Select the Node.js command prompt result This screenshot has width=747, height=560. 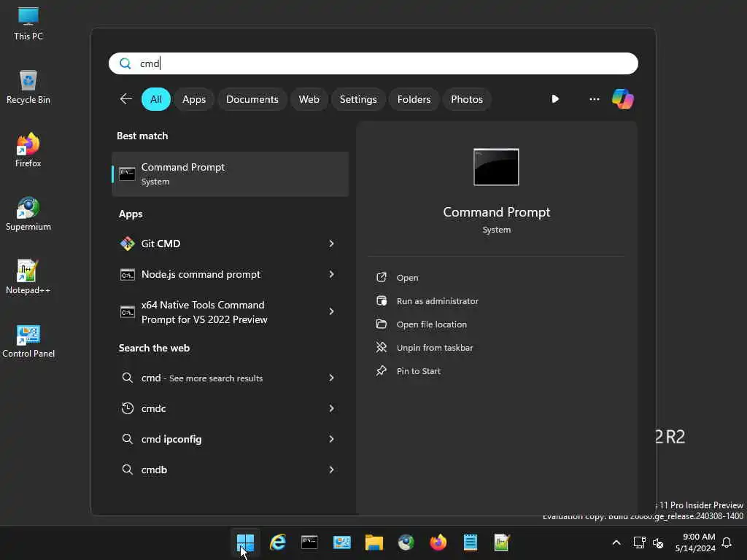coord(230,274)
